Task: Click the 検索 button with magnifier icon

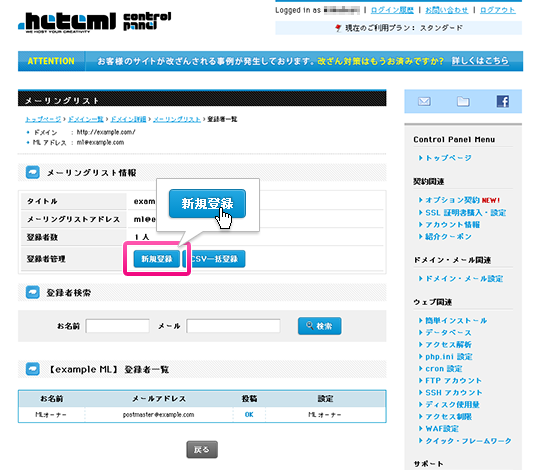Action: [320, 326]
